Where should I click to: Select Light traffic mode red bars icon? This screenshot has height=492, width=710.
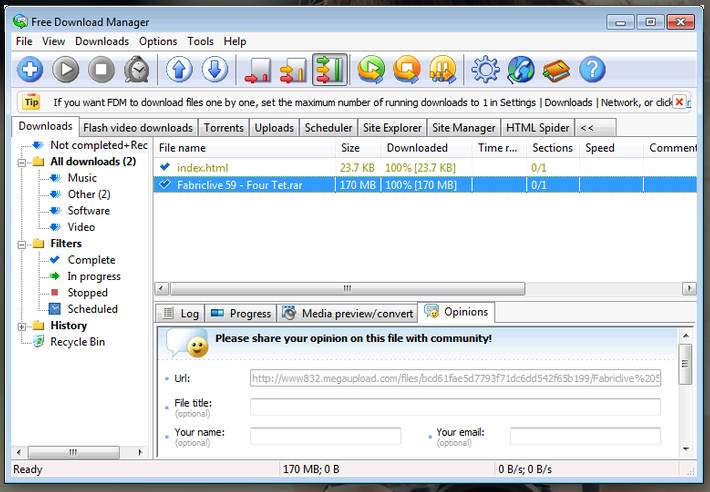258,71
